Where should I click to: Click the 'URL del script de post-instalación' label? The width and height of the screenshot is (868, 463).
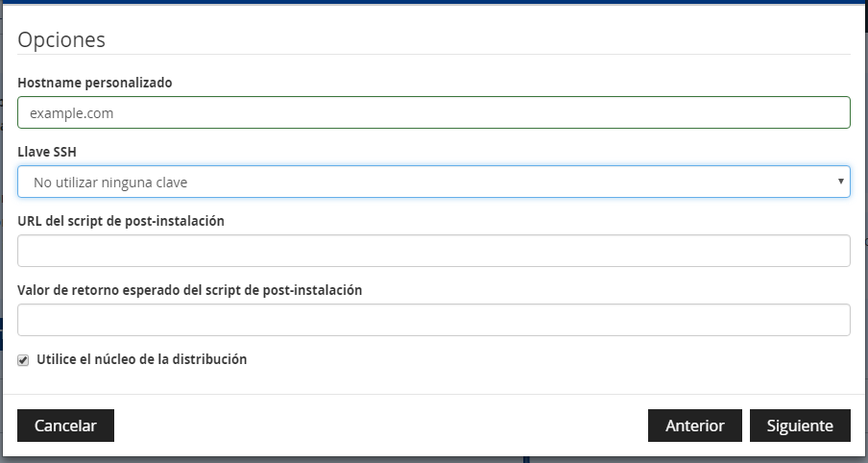click(121, 221)
